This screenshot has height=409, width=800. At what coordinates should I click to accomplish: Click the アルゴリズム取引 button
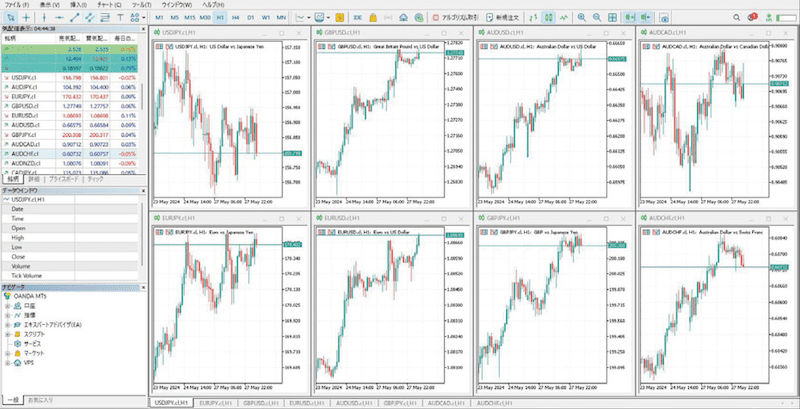click(x=455, y=17)
